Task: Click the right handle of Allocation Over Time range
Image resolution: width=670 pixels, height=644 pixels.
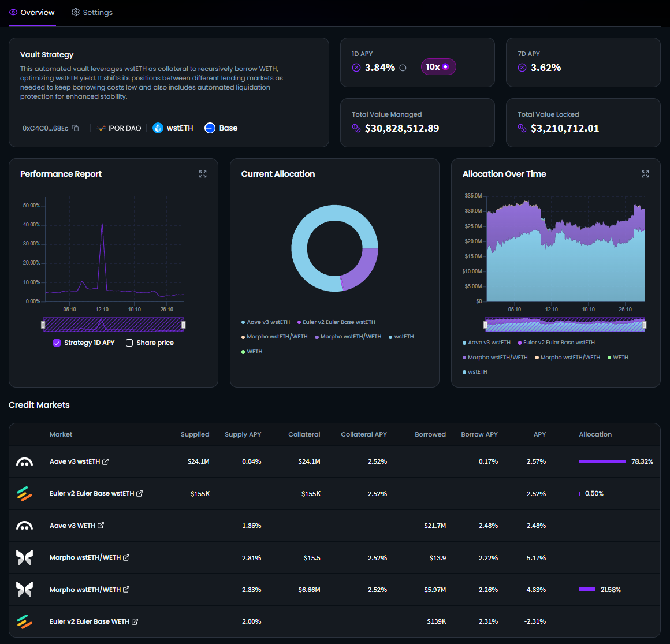Action: [644, 325]
